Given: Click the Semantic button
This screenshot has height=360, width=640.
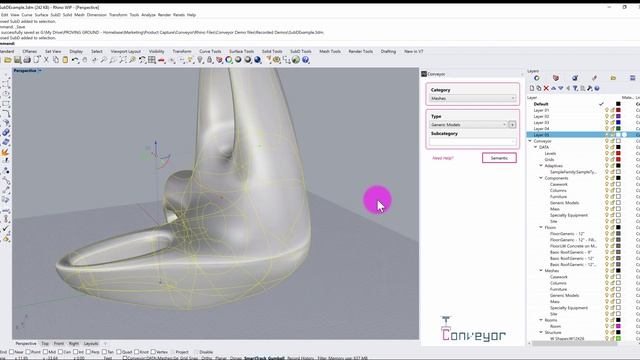Looking at the screenshot, I should click(499, 158).
